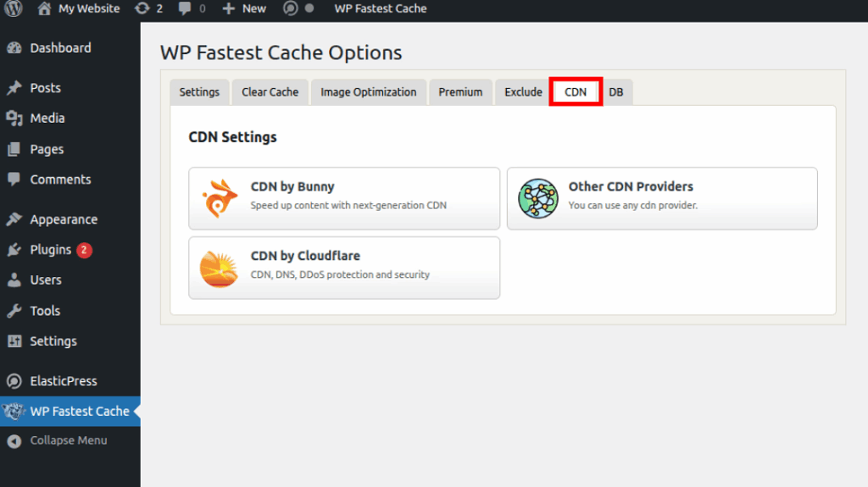The image size is (868, 487).
Task: Open the Posts menu
Action: 46,87
